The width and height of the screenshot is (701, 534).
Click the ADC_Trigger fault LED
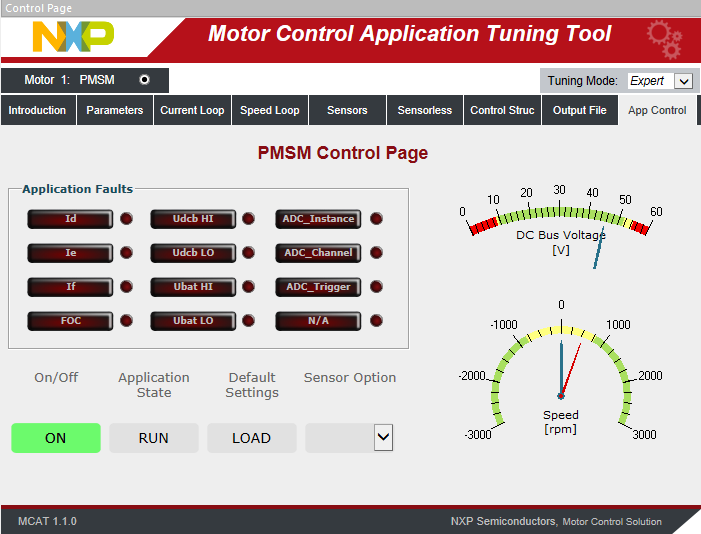click(376, 287)
